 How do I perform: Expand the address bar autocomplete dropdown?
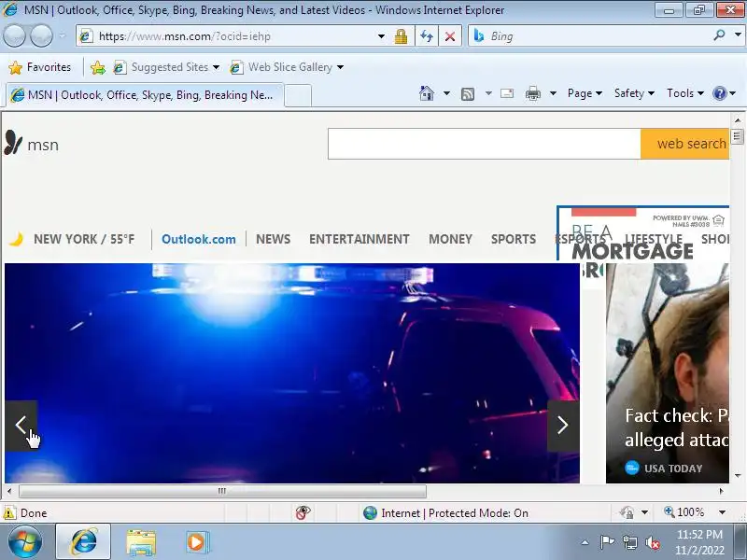381,36
